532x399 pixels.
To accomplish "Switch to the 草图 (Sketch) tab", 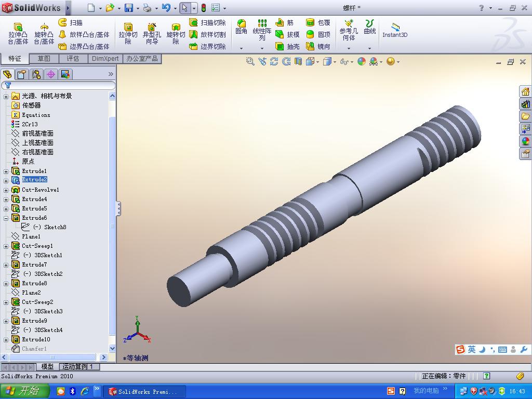I will (x=44, y=59).
